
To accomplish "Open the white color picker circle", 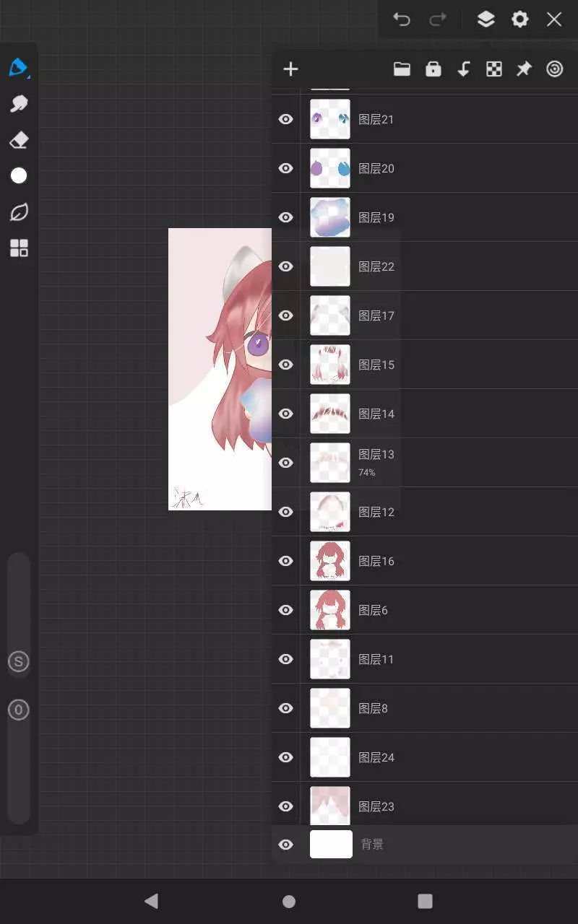I will pyautogui.click(x=19, y=175).
